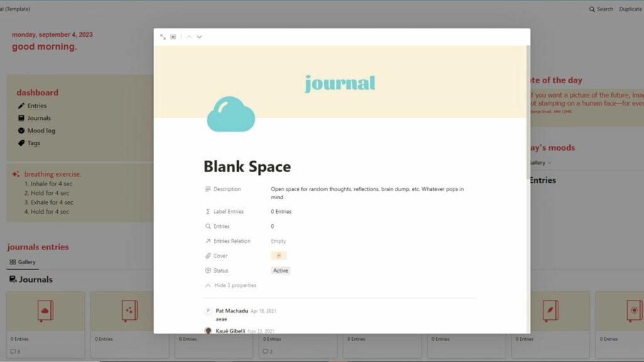Click the down chevron to open next page
This screenshot has height=362, width=644.
pyautogui.click(x=199, y=36)
